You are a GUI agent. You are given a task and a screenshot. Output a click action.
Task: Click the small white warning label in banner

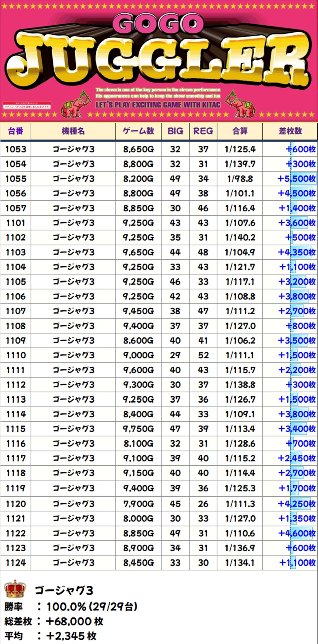[x=27, y=105]
